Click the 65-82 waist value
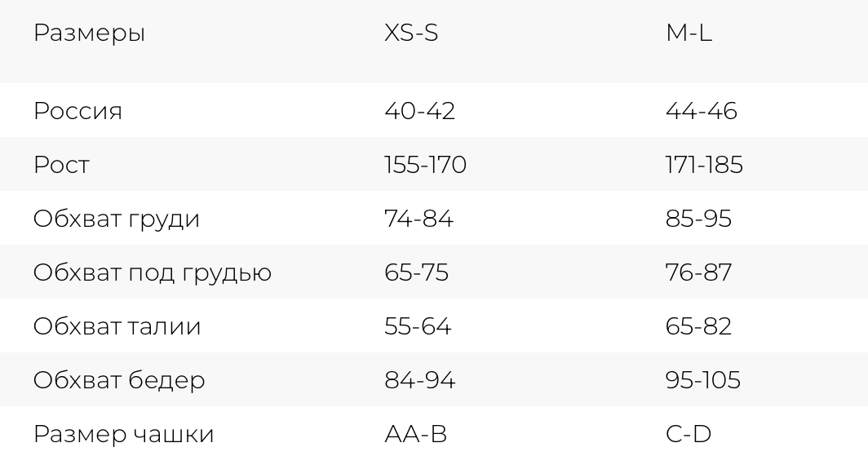This screenshot has height=465, width=868. 698,326
